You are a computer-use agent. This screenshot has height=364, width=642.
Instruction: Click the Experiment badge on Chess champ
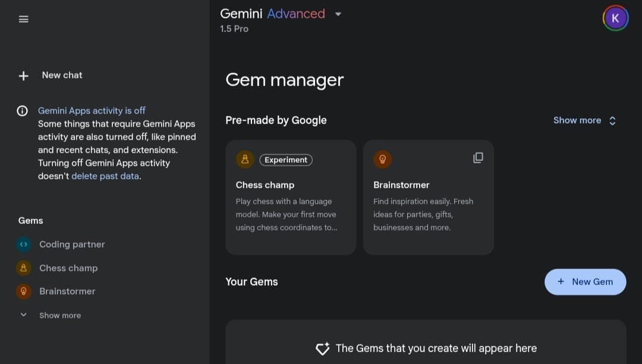(x=285, y=160)
